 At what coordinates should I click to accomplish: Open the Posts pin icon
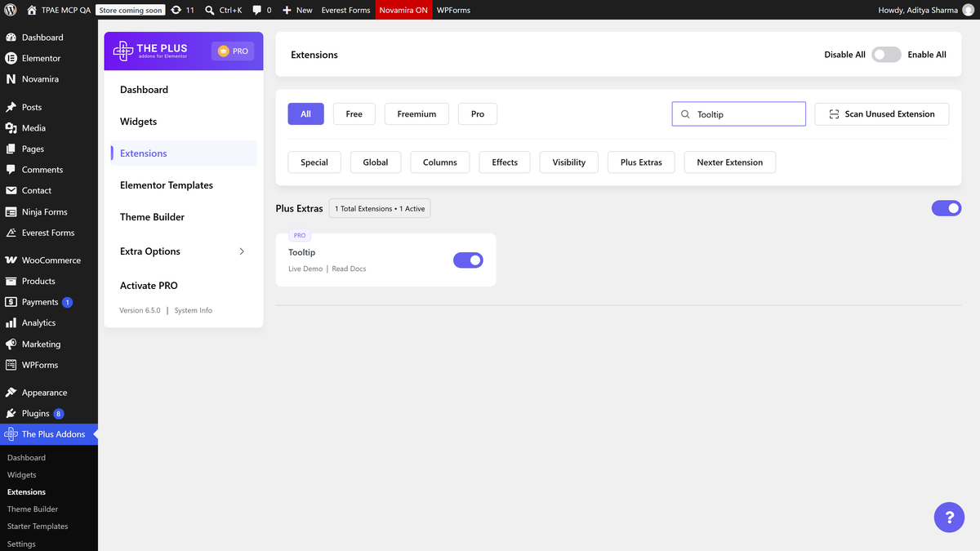click(x=11, y=107)
